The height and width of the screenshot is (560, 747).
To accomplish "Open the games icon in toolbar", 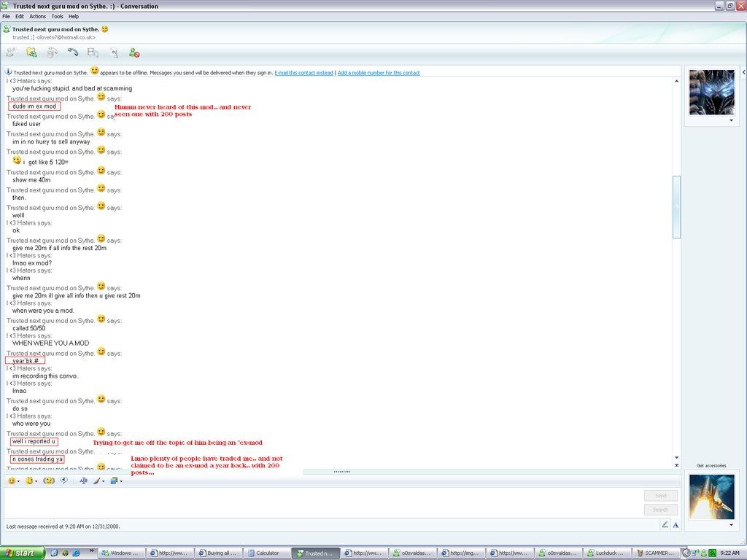I will coord(114,52).
